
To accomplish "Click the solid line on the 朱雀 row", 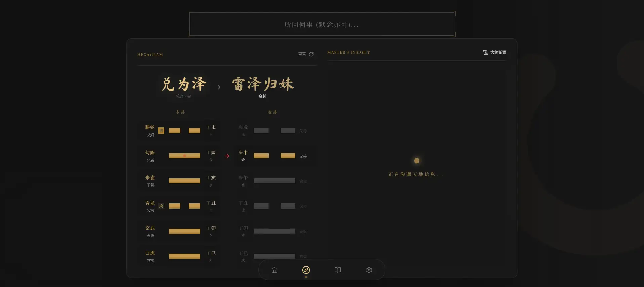I will (x=184, y=181).
